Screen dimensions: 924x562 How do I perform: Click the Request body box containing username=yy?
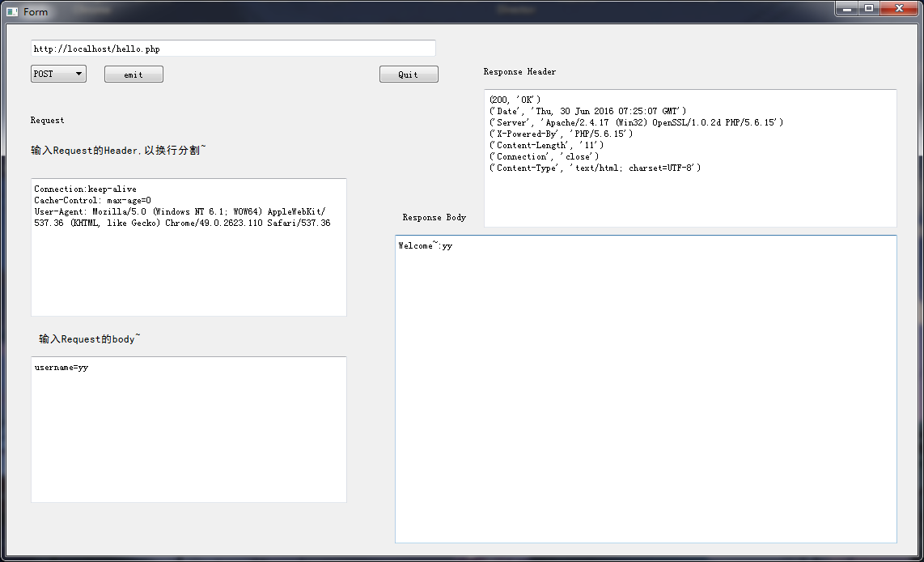[189, 429]
